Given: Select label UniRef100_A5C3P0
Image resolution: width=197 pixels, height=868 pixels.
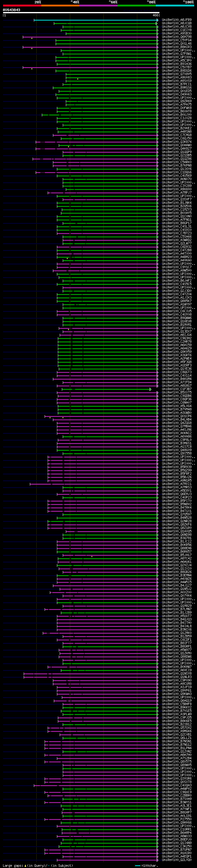Looking at the screenshot, I should 177,61.
